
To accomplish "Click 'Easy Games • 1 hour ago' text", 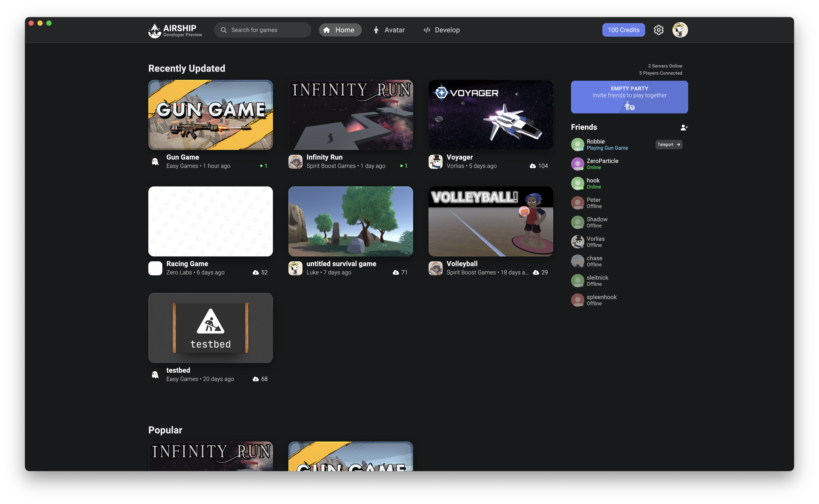I will (x=198, y=166).
